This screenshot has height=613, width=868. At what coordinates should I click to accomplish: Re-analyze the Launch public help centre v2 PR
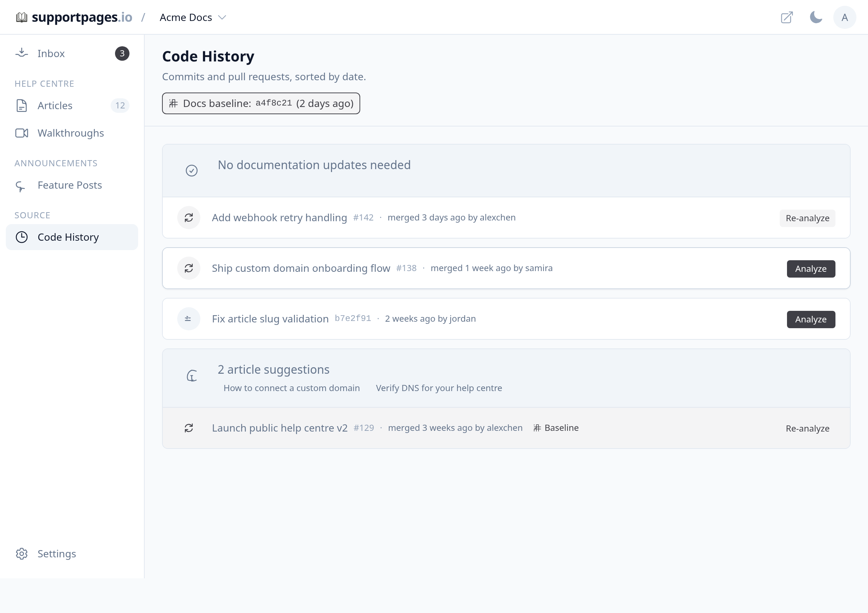[x=807, y=429]
